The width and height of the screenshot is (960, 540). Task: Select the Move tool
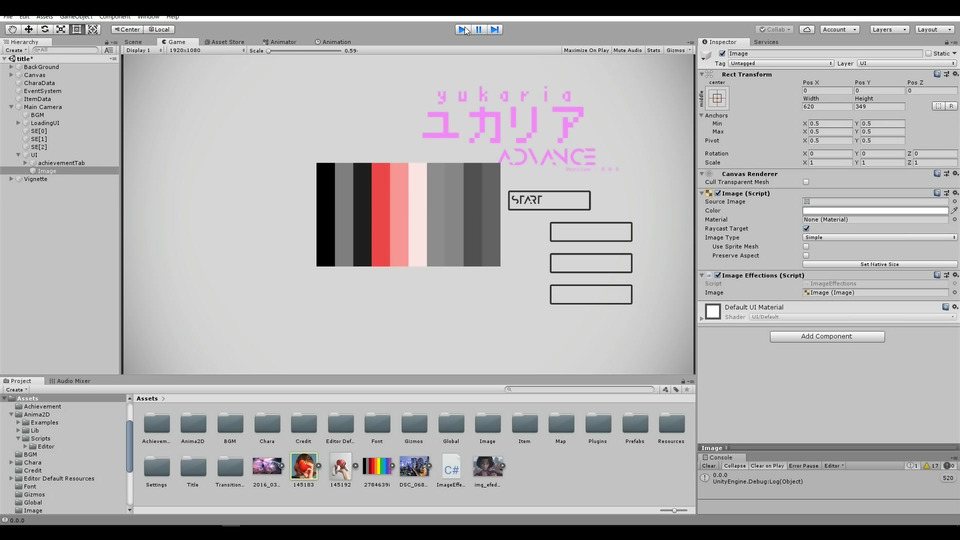tap(28, 29)
